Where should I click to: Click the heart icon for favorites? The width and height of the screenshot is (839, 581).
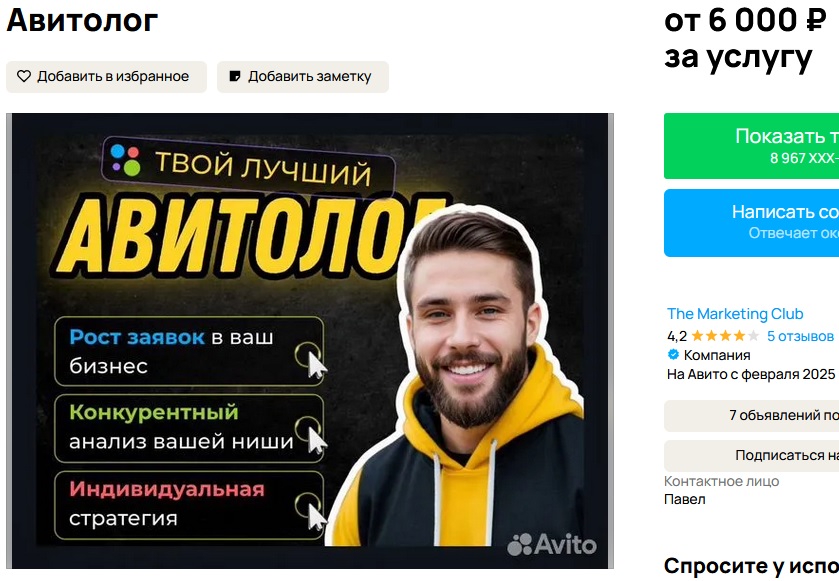(x=24, y=77)
